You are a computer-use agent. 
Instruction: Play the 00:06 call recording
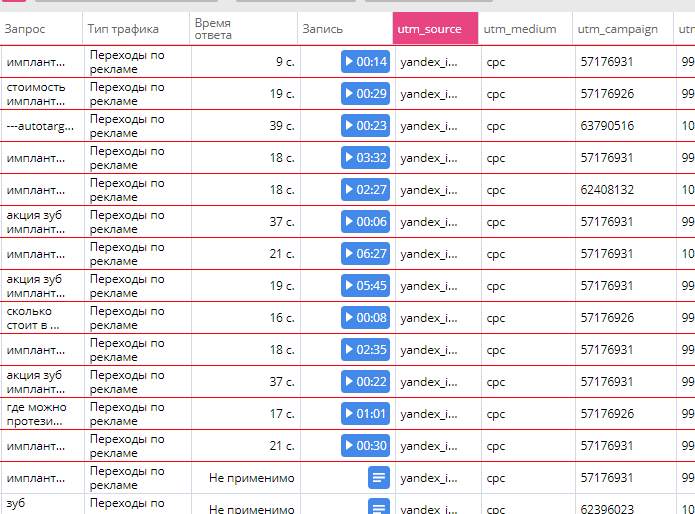(x=365, y=221)
